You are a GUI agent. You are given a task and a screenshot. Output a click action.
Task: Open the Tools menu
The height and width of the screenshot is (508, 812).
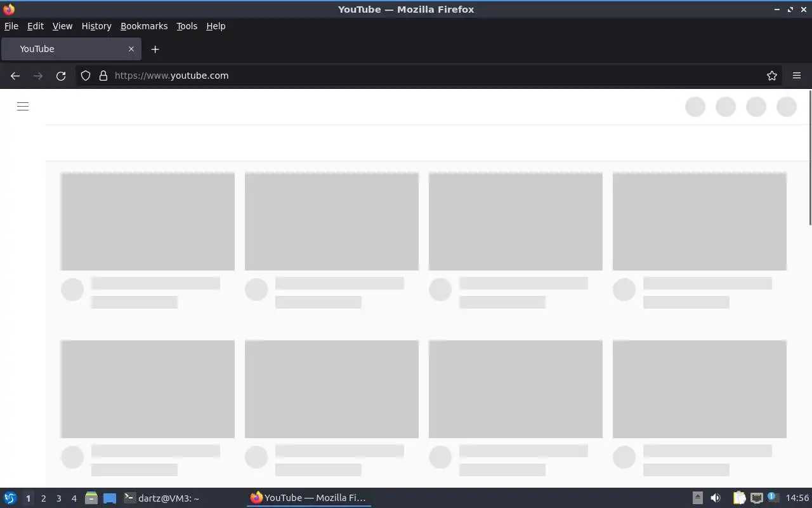point(187,26)
